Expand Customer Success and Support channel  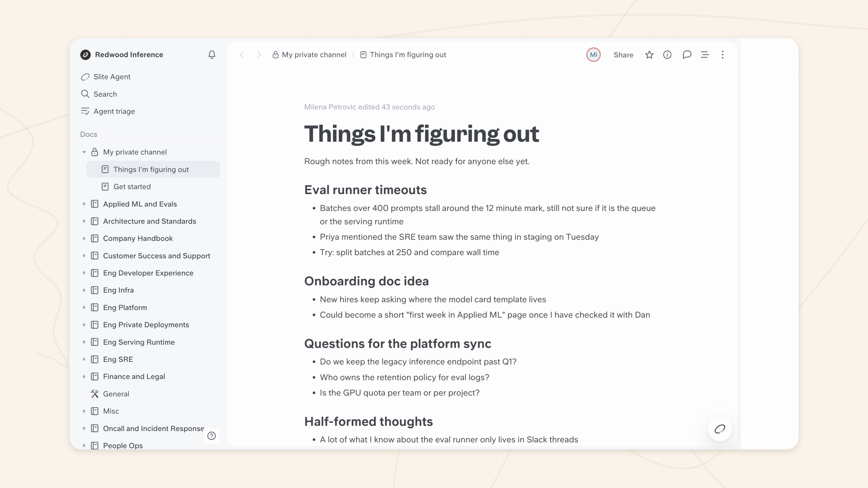84,256
